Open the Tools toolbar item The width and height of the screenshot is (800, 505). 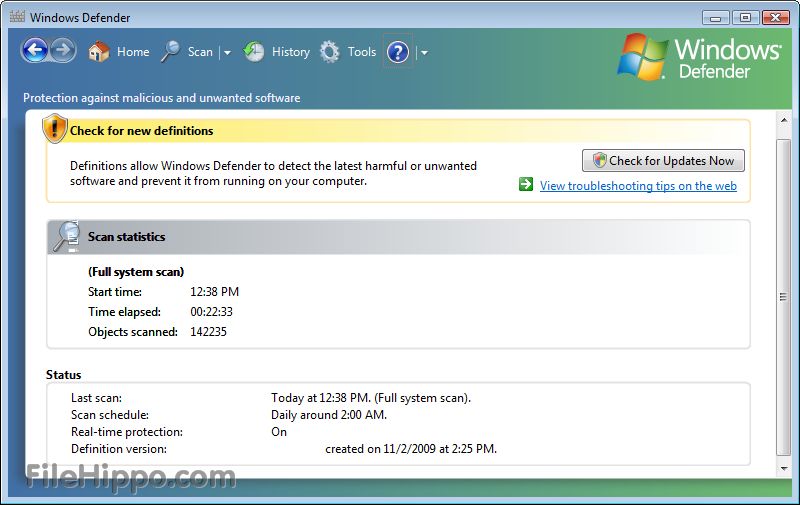point(362,52)
